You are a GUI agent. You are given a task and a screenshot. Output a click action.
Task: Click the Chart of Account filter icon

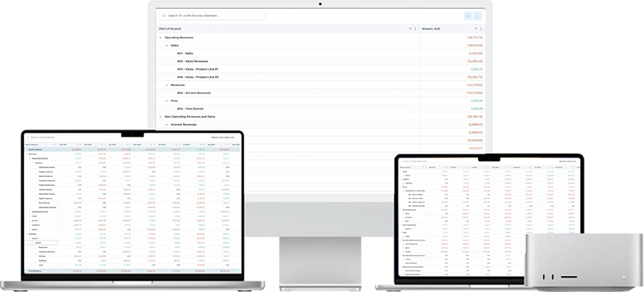(410, 29)
